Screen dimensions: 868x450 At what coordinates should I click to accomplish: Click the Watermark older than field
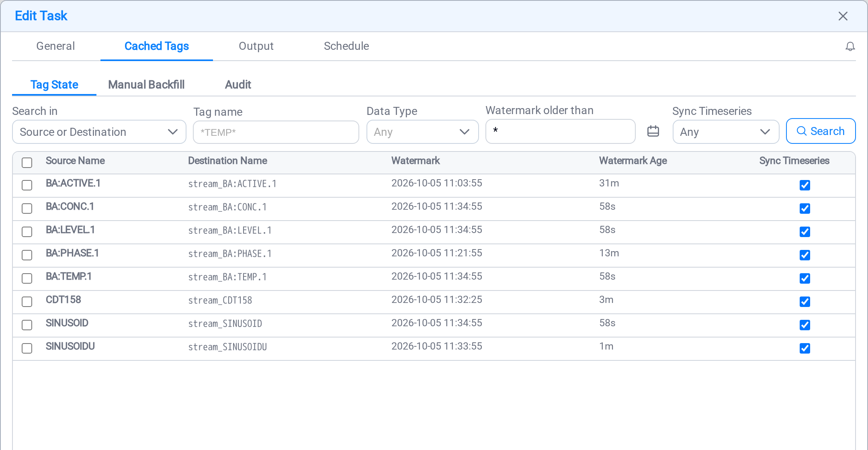(x=560, y=131)
